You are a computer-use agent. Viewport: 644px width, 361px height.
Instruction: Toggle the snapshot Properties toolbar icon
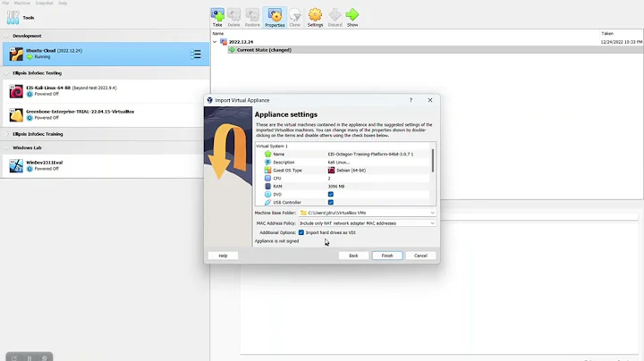[x=275, y=17]
